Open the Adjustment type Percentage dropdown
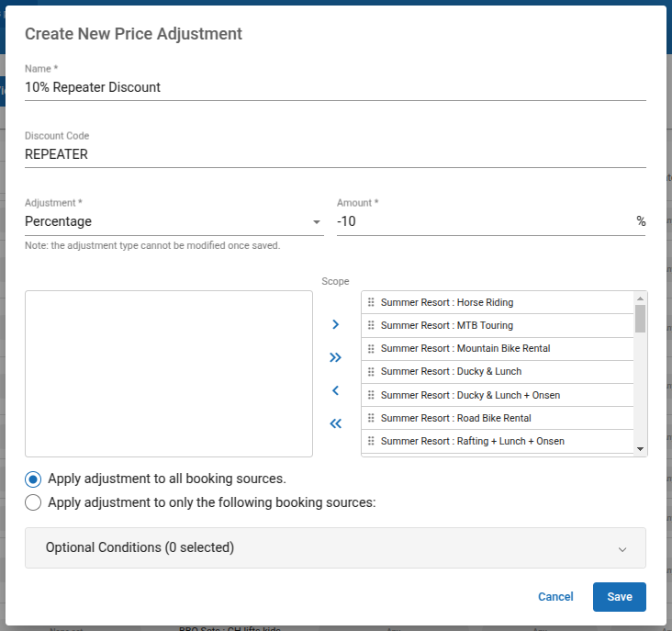672x631 pixels. pos(174,221)
